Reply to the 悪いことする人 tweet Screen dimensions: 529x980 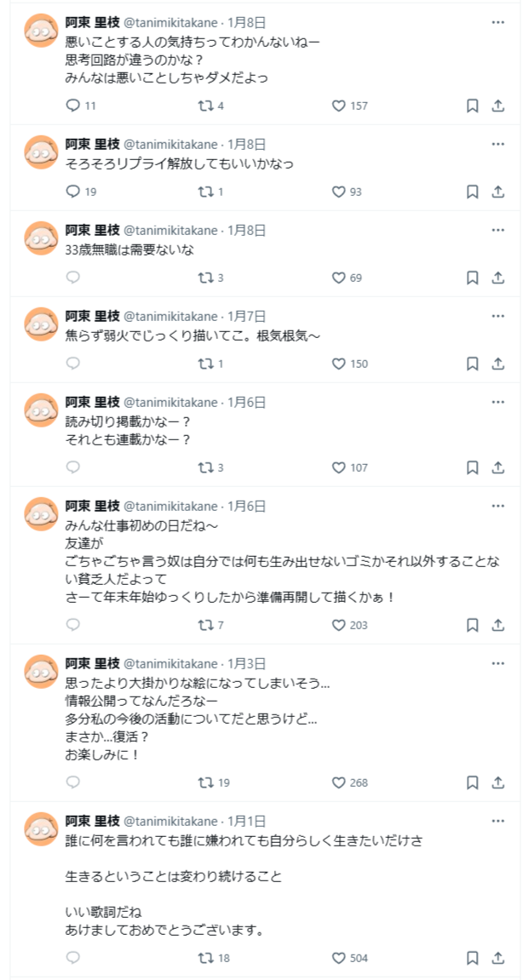[x=73, y=106]
